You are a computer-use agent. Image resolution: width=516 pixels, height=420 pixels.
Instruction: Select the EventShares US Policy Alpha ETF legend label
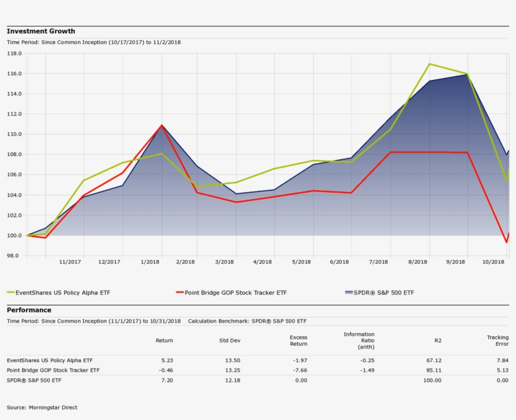coord(63,293)
